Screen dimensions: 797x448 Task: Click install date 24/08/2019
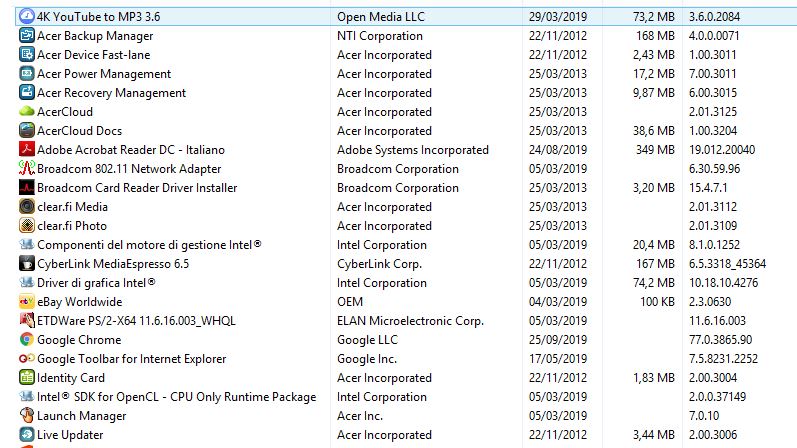tap(558, 150)
